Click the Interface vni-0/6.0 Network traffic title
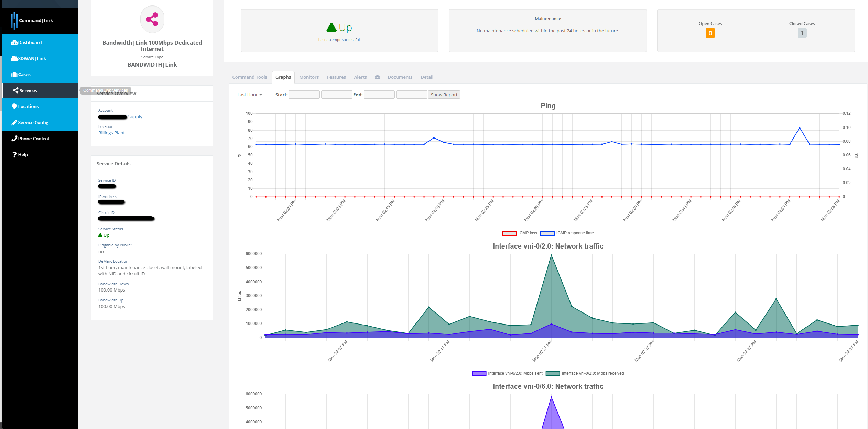This screenshot has width=868, height=429. [x=548, y=386]
